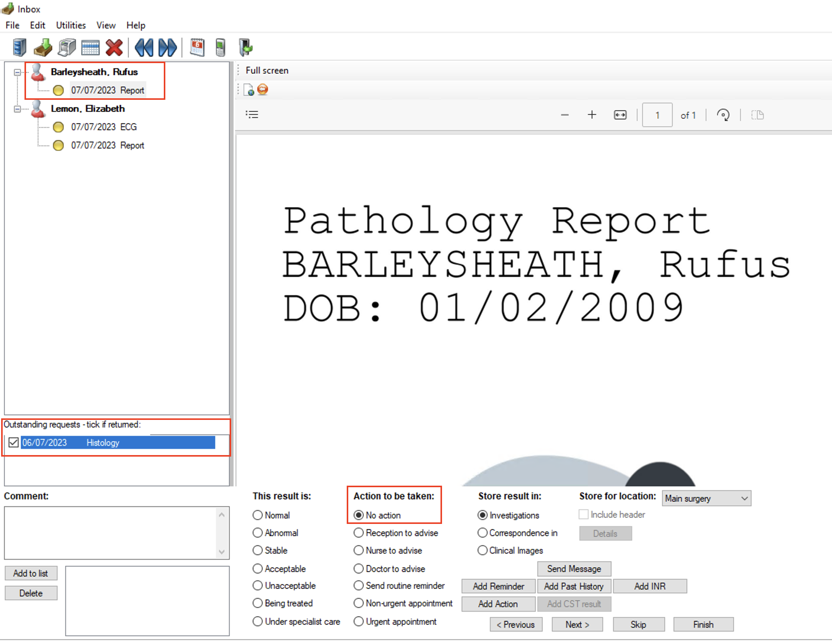Click the Add Action button

click(x=498, y=604)
